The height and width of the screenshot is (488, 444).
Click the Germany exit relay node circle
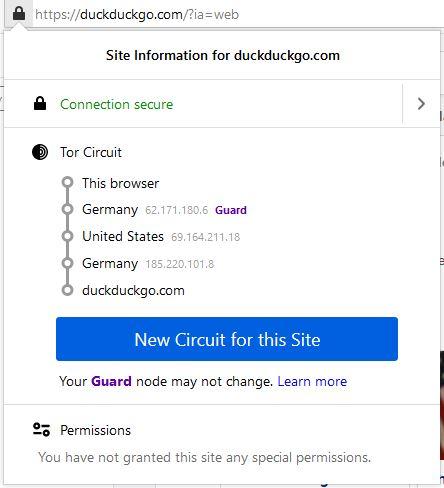pos(67,263)
